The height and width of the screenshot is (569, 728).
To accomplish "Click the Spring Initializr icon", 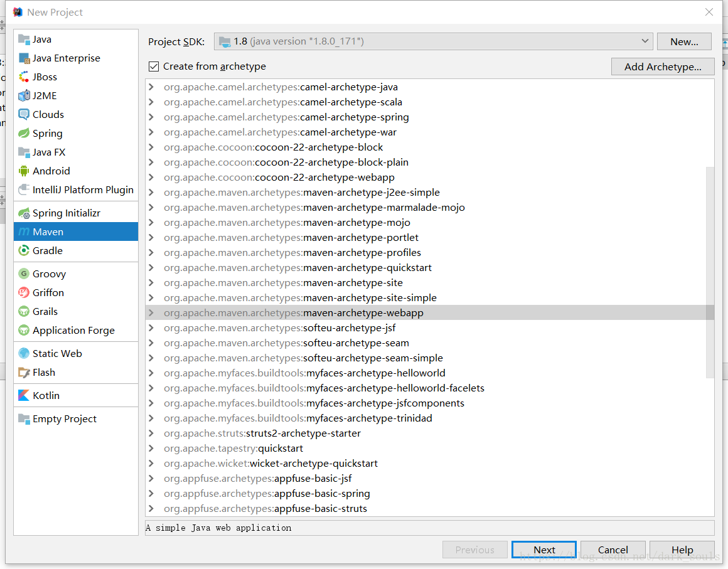I will click(x=24, y=213).
